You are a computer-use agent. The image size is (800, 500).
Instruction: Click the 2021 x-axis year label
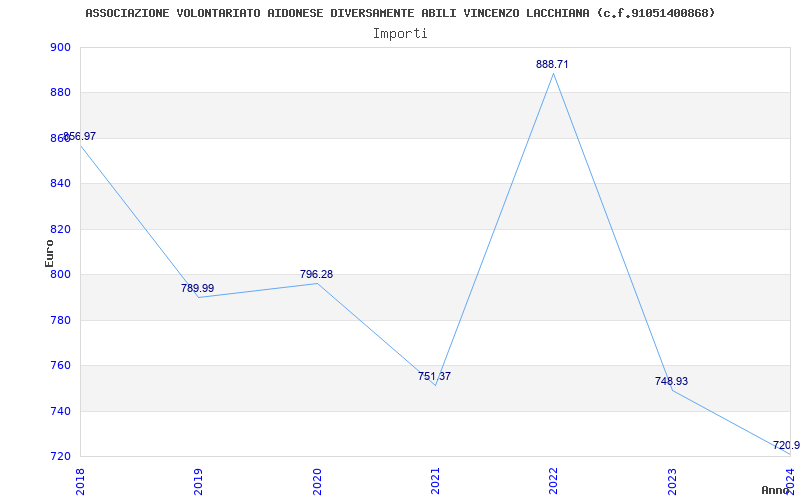tap(435, 479)
